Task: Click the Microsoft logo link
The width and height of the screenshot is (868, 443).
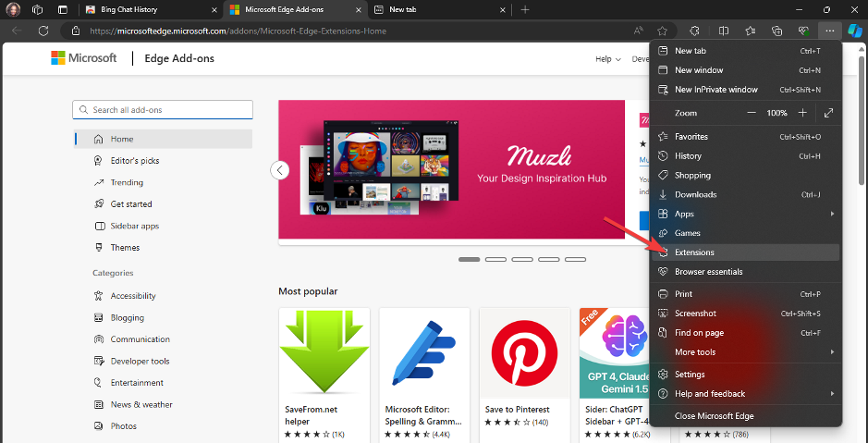Action: click(x=84, y=58)
